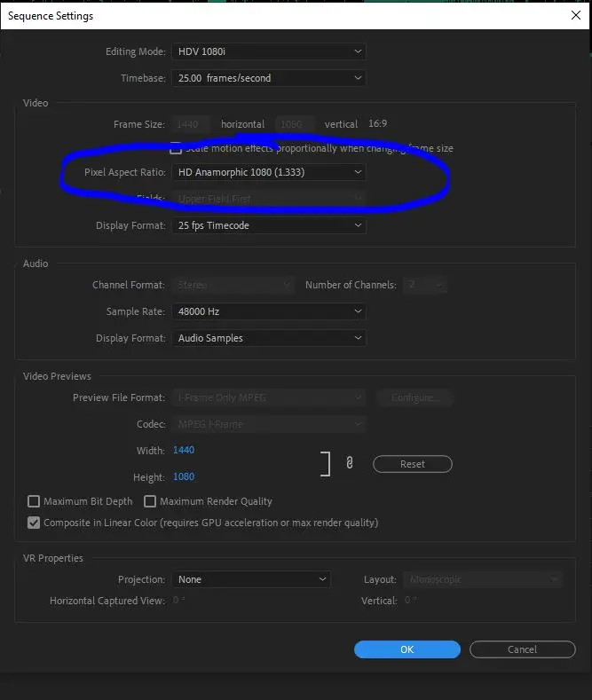Enable Maximum Bit Depth checkbox
The width and height of the screenshot is (592, 700).
(x=34, y=501)
